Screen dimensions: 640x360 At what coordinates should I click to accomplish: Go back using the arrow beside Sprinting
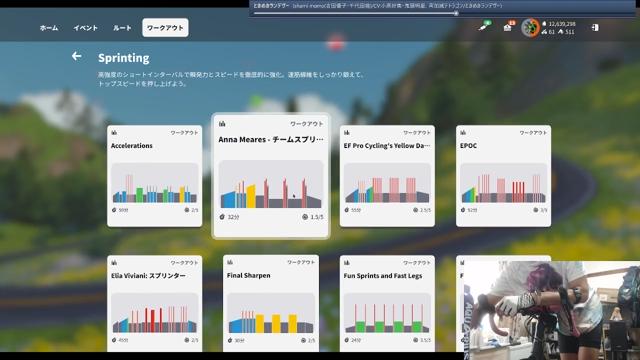[76, 56]
